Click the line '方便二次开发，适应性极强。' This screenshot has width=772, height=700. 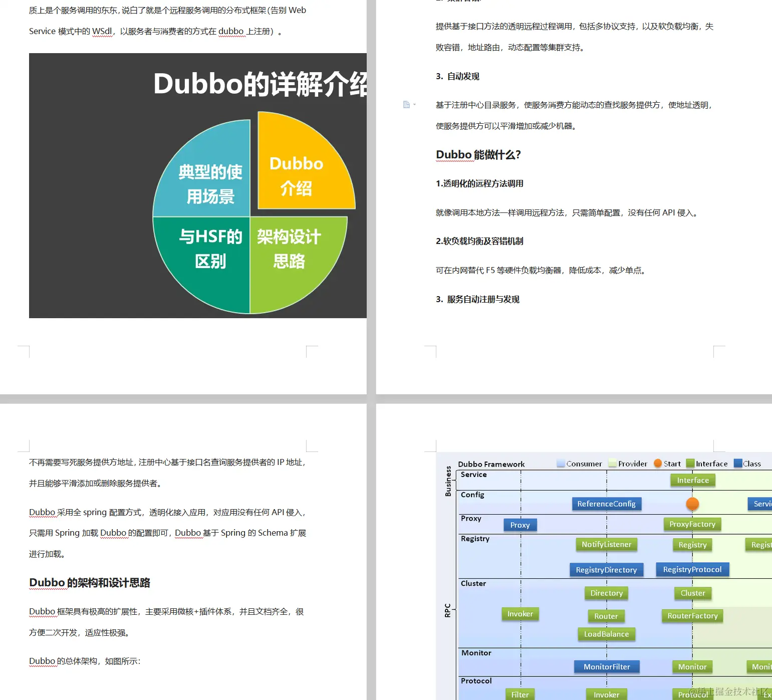pos(81,632)
